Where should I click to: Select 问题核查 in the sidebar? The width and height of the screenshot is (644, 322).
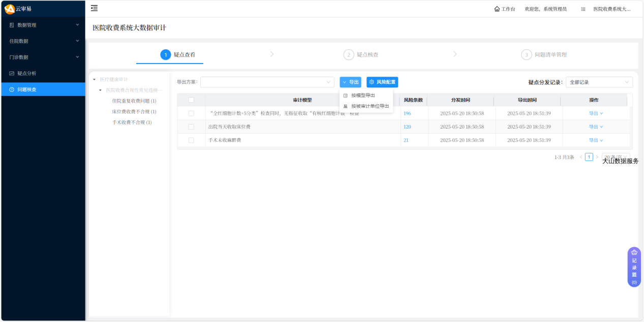[26, 89]
